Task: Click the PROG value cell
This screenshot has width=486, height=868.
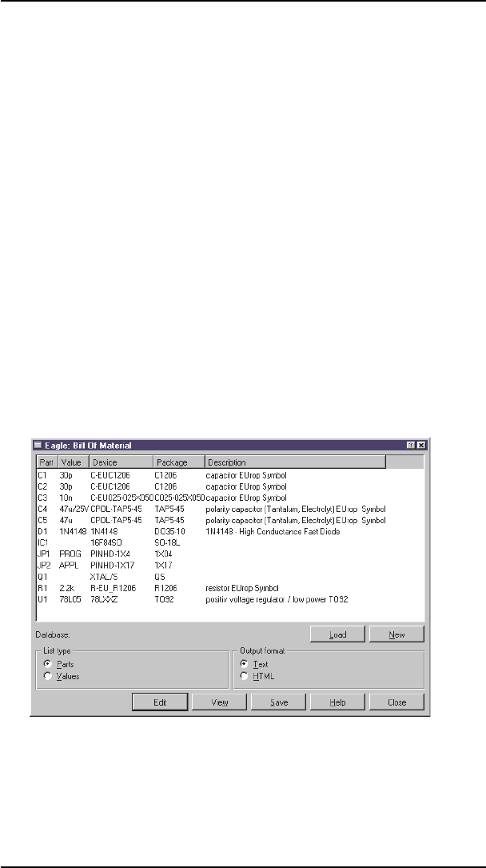Action: [70, 554]
